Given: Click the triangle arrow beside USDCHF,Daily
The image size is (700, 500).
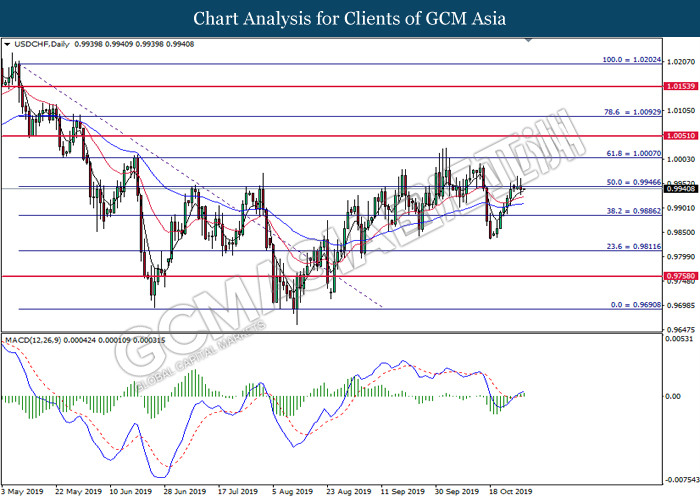Looking at the screenshot, I should 8,45.
